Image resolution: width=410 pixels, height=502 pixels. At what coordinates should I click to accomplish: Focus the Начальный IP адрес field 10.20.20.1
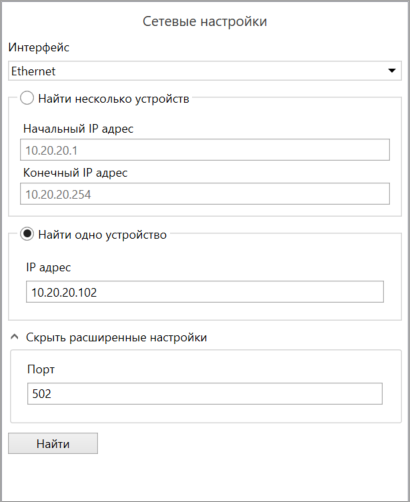tap(205, 150)
